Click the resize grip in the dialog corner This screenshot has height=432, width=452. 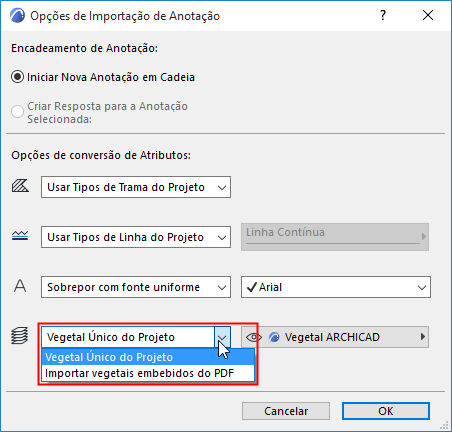(x=444, y=425)
